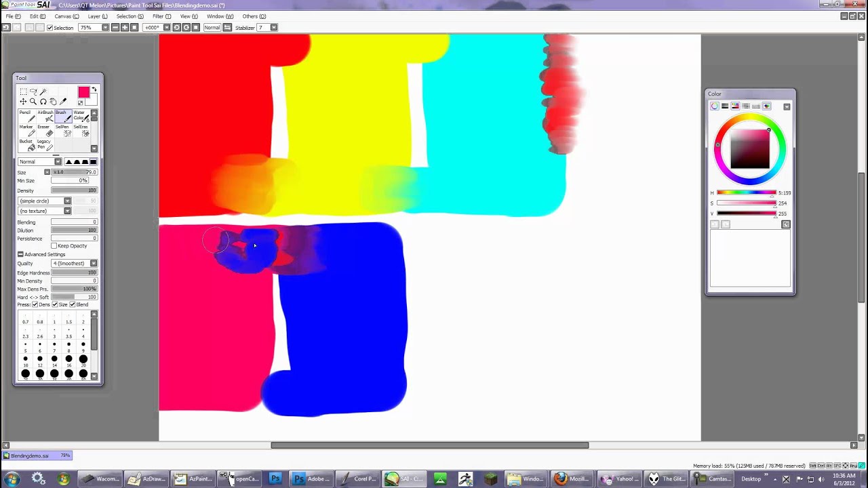Open the Others menu
Viewport: 868px width, 488px height.
(x=254, y=16)
